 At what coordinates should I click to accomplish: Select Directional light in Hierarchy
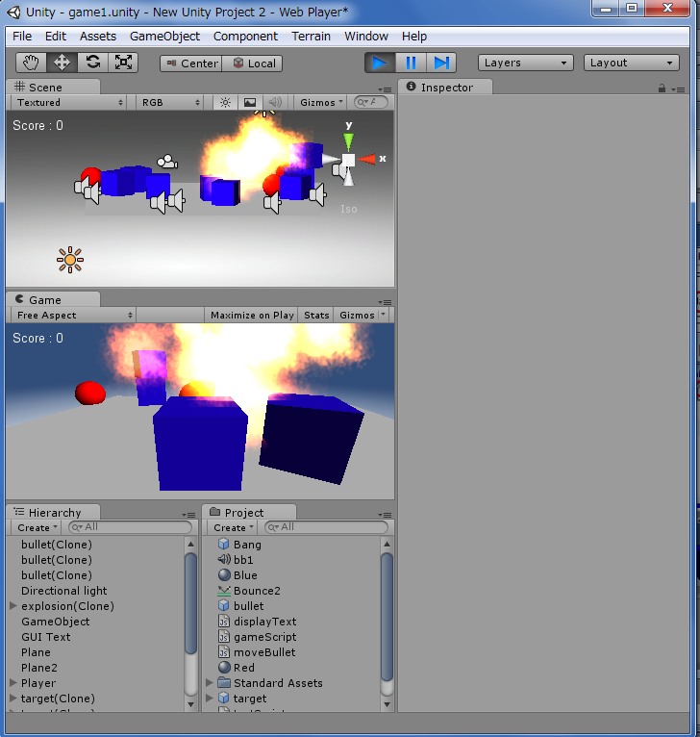coord(63,591)
